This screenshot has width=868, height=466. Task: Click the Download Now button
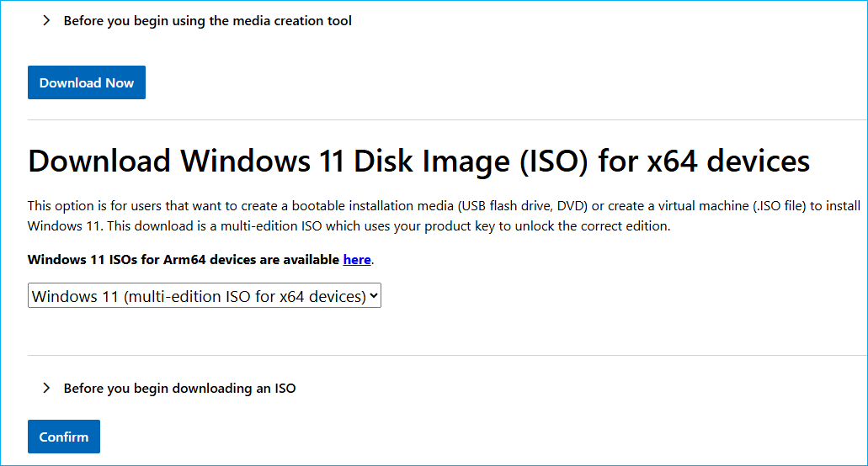(87, 82)
